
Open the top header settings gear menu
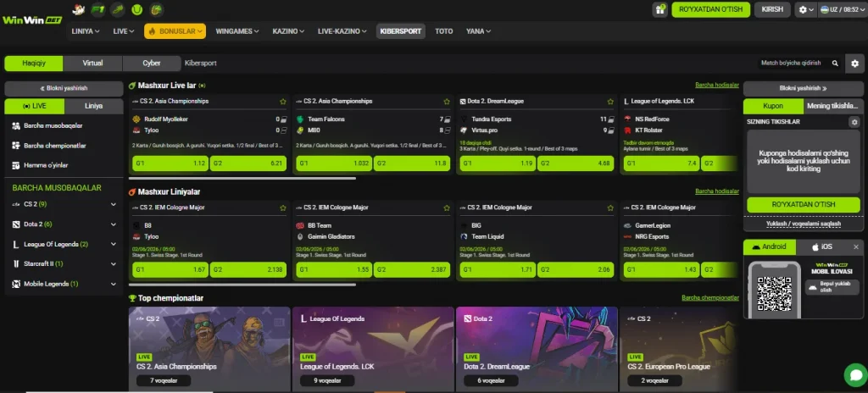click(x=805, y=10)
